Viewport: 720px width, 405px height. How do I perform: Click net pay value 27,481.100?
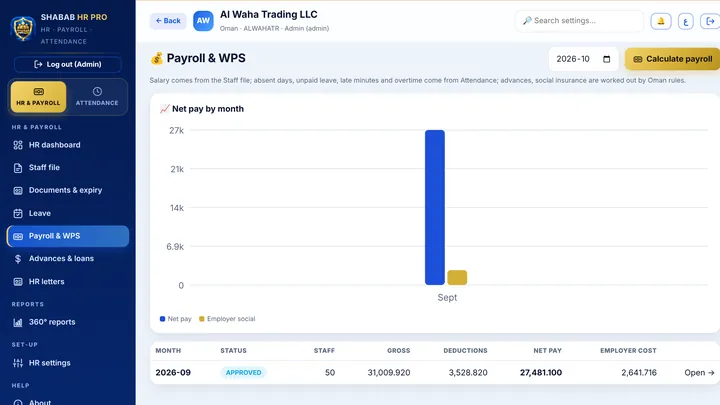[541, 372]
